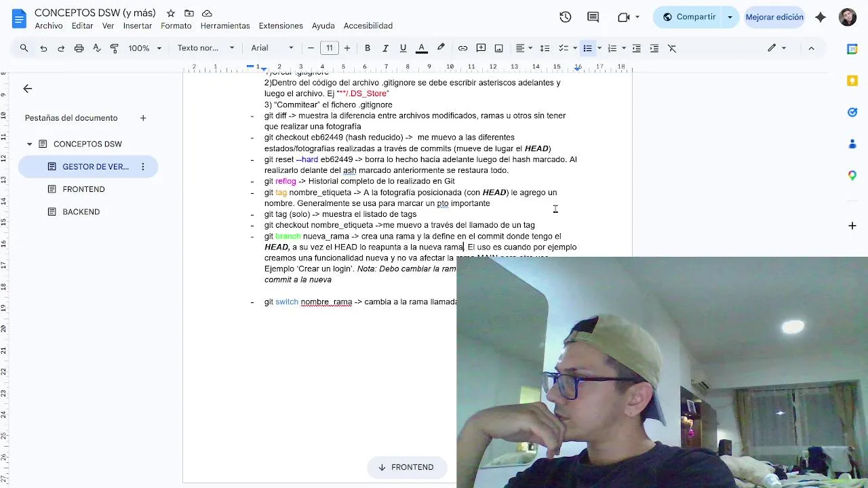Screen dimensions: 868x488
Task: Run spelling and grammar check
Action: [96, 48]
